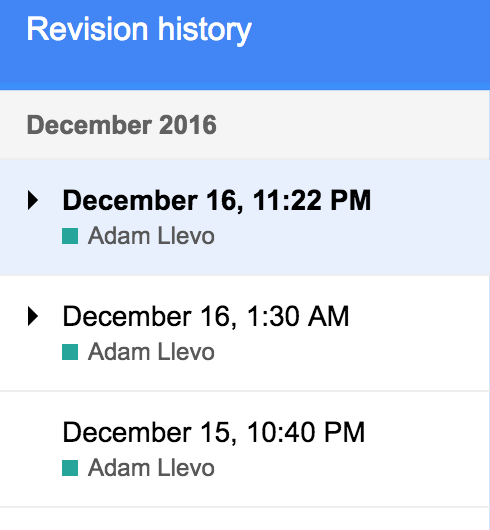Click Adam Llevo name under 10:40 PM revision
Viewport: 490px width, 530px height.
(x=151, y=468)
